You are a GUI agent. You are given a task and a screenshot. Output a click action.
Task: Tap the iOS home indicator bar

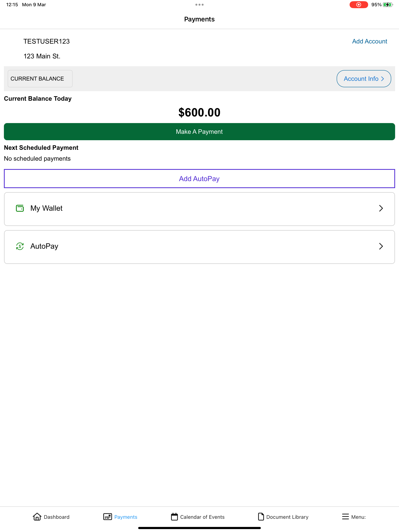[x=199, y=528]
